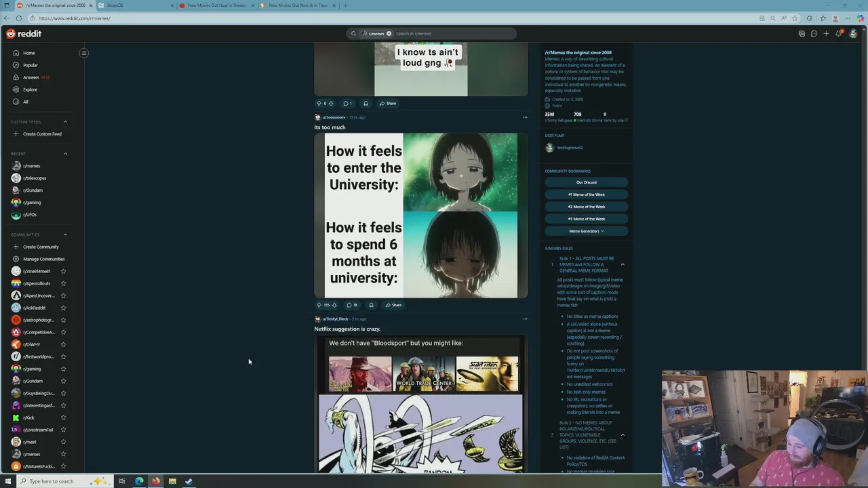Downvote the 'I know ts ain't loud' post
Image resolution: width=868 pixels, height=488 pixels.
[331, 103]
